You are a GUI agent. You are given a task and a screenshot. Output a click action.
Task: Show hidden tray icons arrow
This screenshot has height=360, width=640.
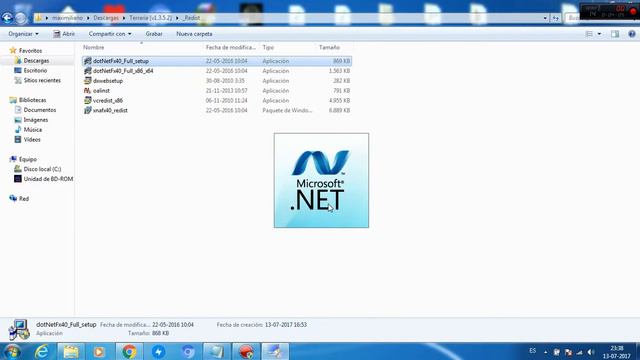(545, 352)
